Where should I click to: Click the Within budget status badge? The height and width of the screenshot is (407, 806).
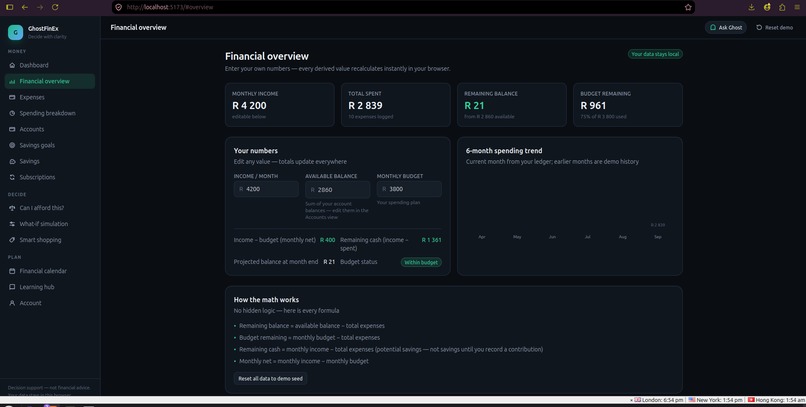(x=421, y=262)
